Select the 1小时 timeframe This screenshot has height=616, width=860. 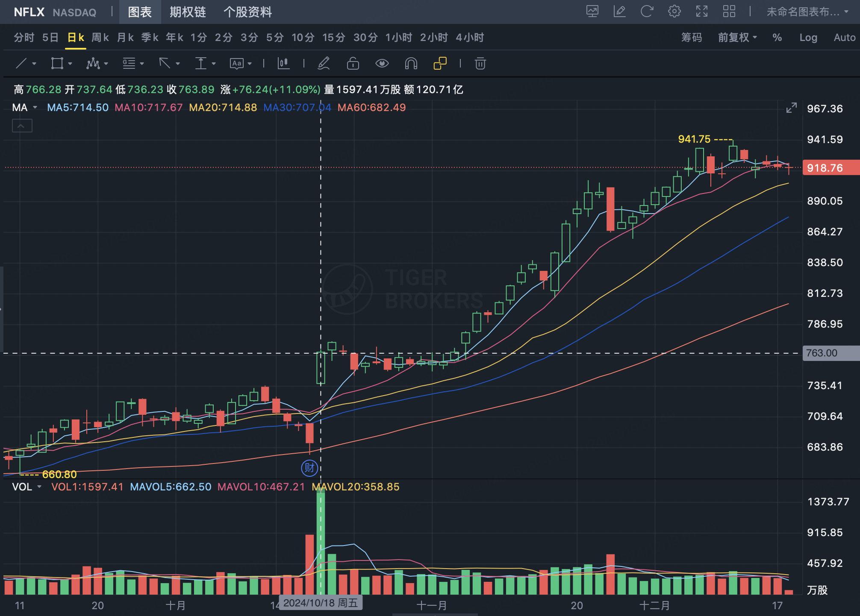coord(399,38)
